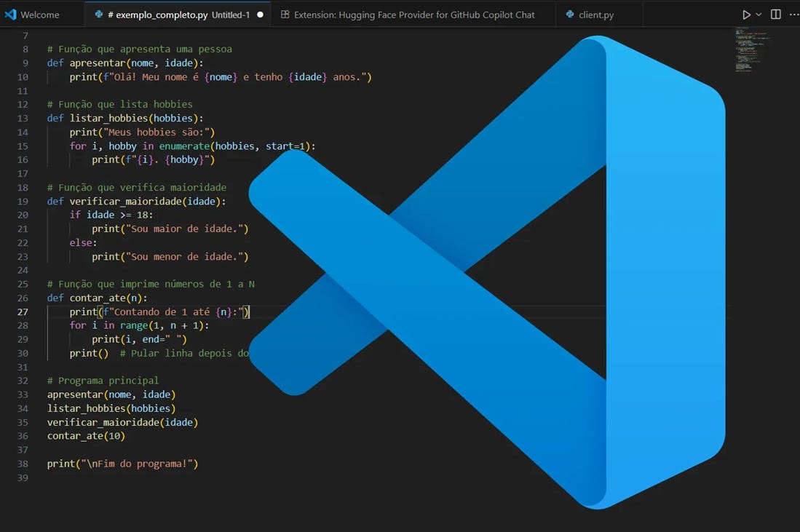Screen dimensions: 800x532
Task: Click the unsaved-changes dot on Untitled-1 tab
Action: tap(260, 15)
